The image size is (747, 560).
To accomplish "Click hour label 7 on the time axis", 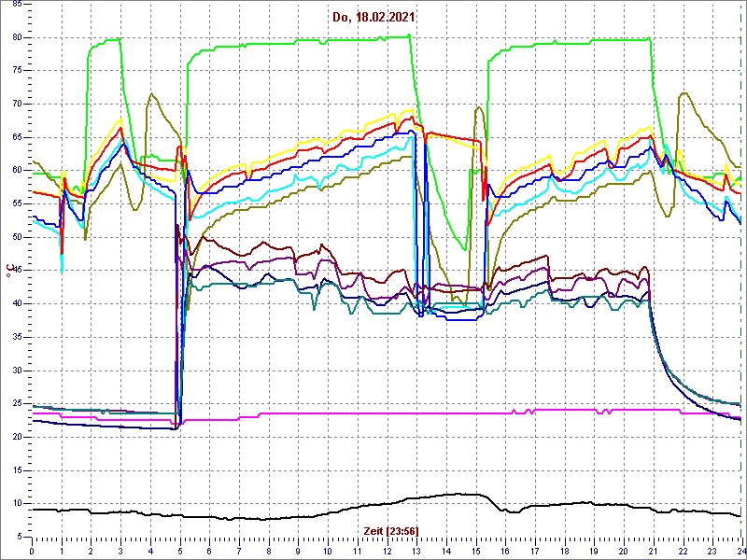I will (239, 551).
